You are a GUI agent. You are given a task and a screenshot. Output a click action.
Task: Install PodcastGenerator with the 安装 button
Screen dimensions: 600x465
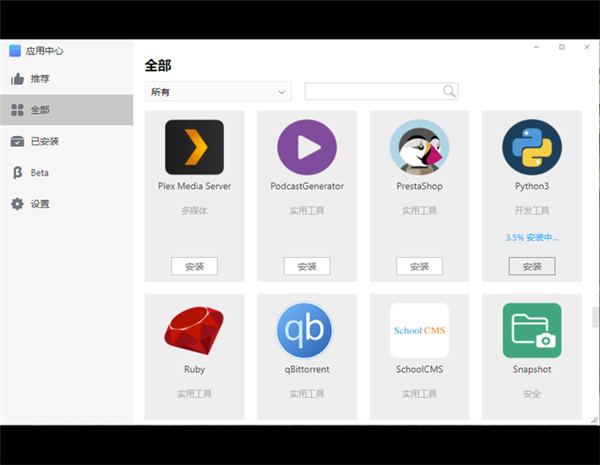pyautogui.click(x=306, y=266)
